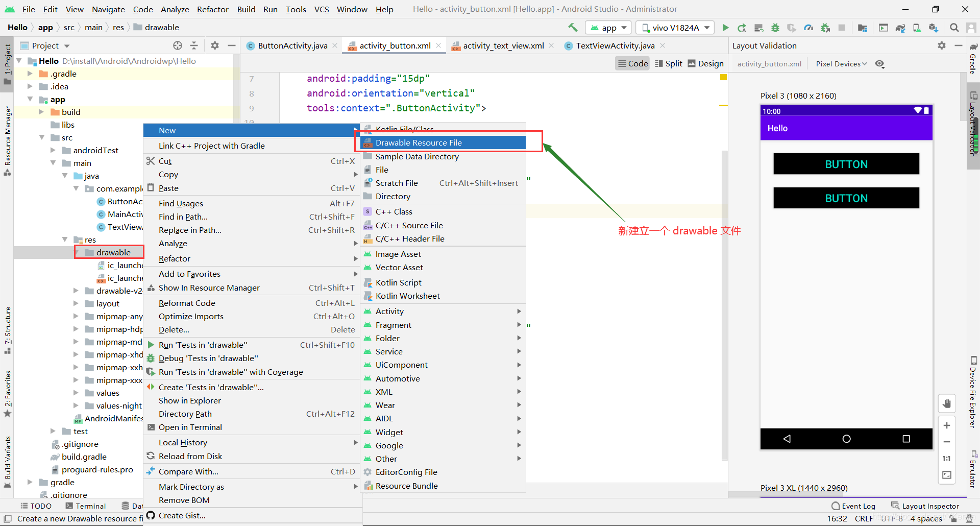Click the 4 spaces indent status entry
Viewport: 980px width, 526px height.
[x=926, y=518]
